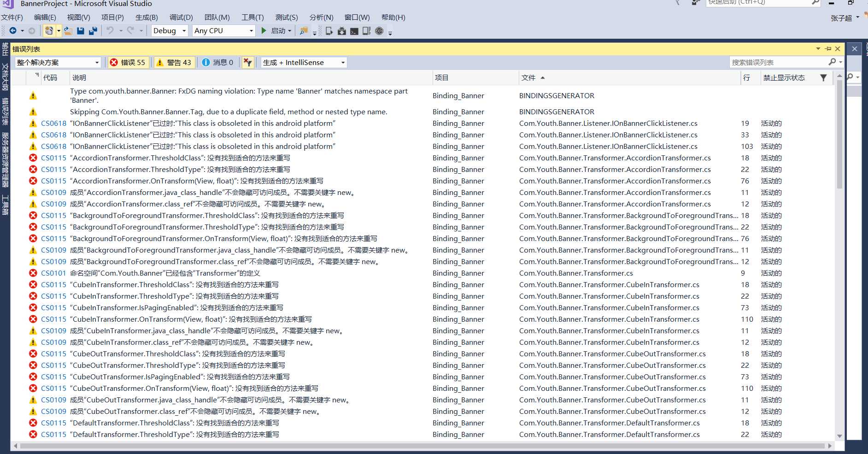
Task: Click the Navigate Backward arrow icon
Action: point(13,31)
